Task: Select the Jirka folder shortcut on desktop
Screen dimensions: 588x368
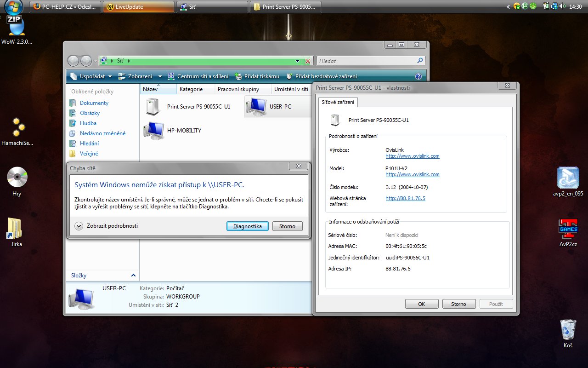Action: (17, 232)
